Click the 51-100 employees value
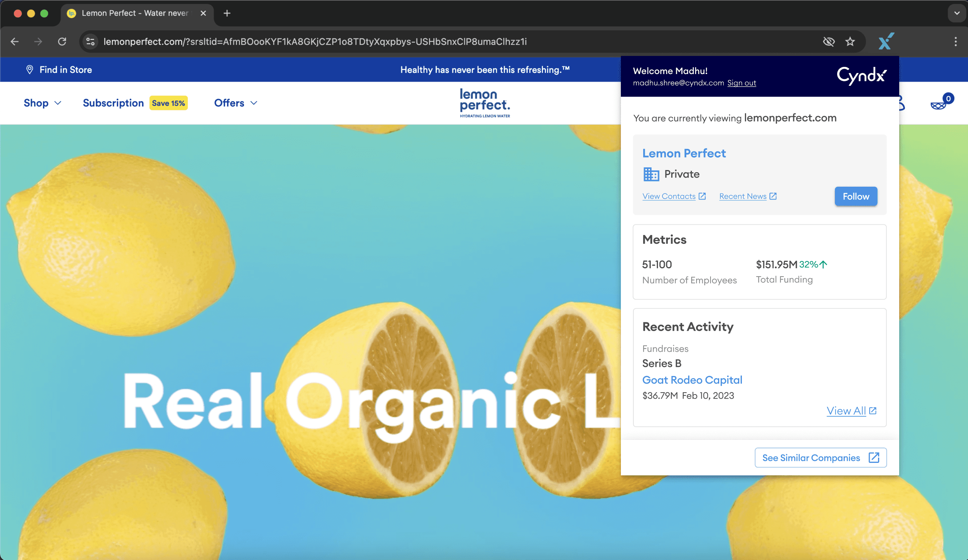968x560 pixels. (657, 265)
